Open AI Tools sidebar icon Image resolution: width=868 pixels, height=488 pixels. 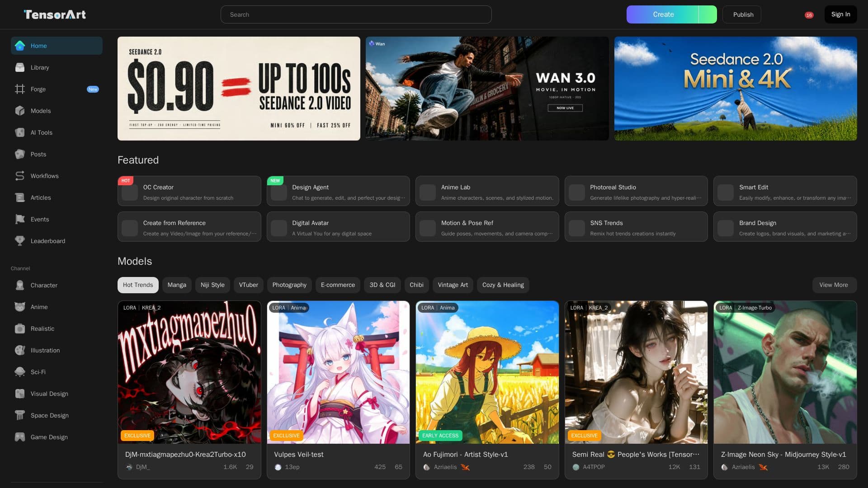coord(20,132)
